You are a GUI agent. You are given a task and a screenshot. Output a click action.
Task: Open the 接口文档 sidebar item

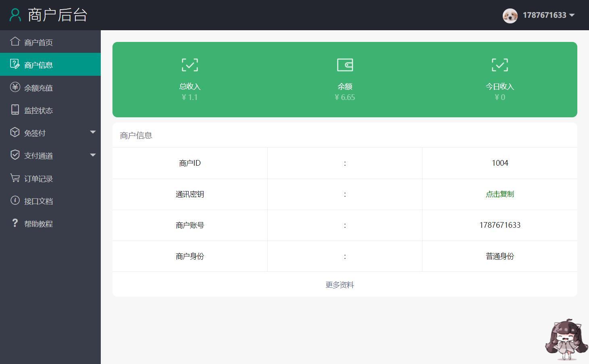(x=50, y=201)
